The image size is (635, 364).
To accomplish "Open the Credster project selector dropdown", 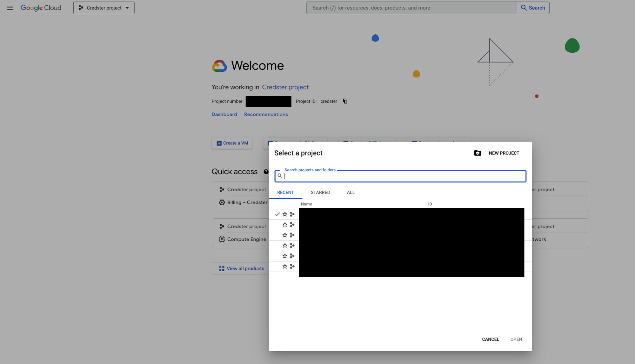I will (104, 8).
